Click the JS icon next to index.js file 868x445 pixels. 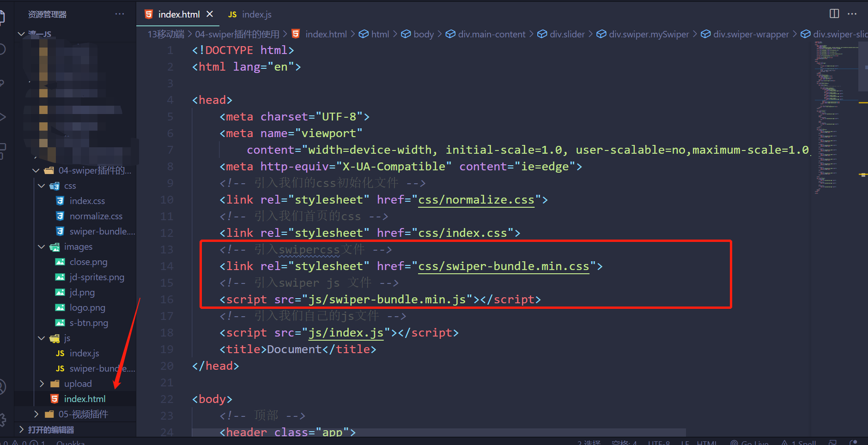coord(60,353)
